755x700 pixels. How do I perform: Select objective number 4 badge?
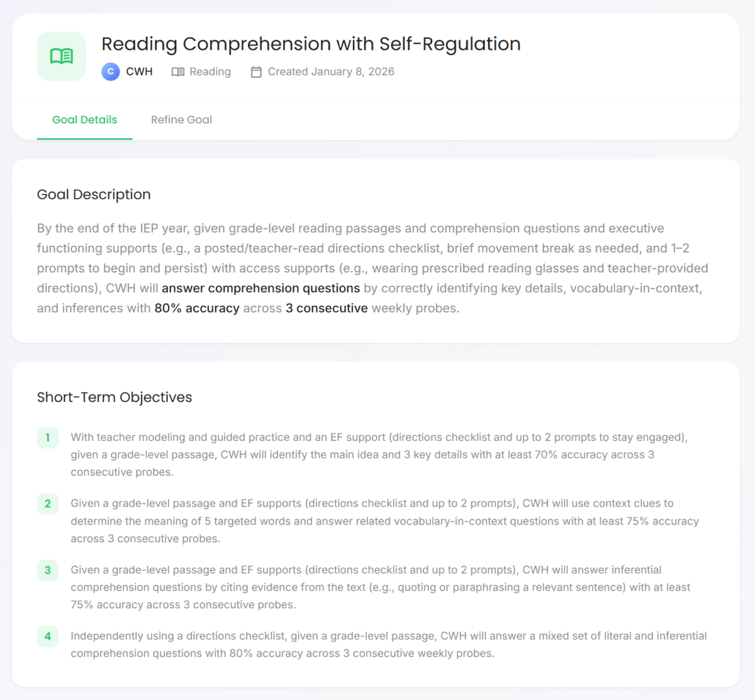(48, 636)
